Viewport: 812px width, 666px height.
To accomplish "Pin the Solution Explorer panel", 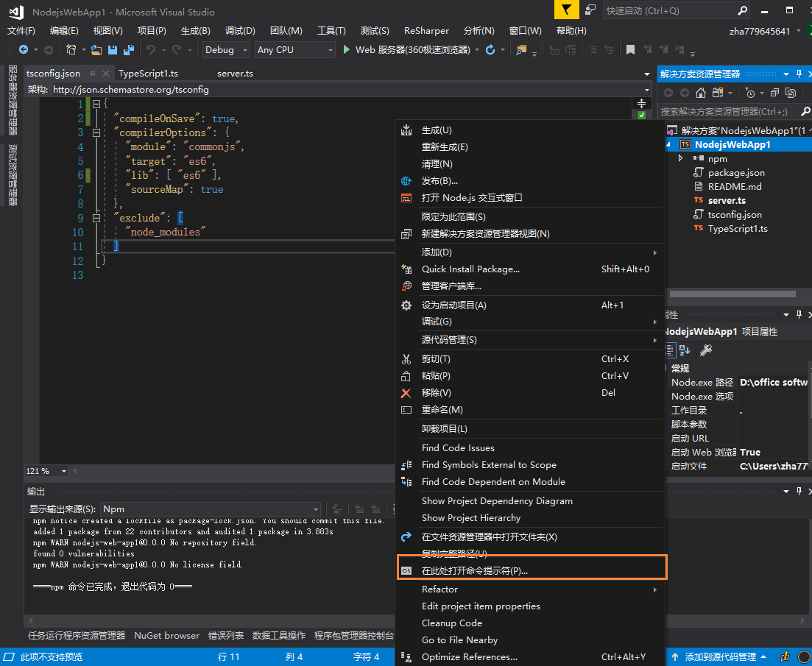I will click(799, 74).
